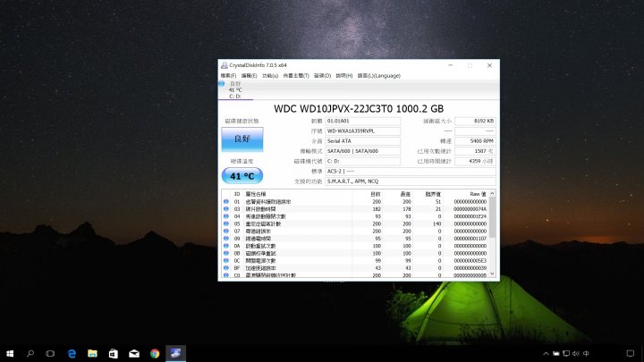Open the Action Center notification icon
The width and height of the screenshot is (644, 362).
click(630, 353)
